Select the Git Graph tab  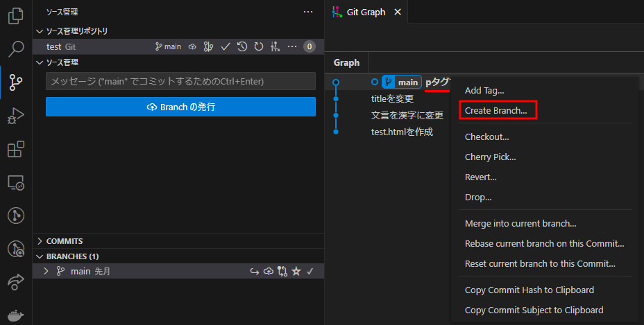point(366,12)
